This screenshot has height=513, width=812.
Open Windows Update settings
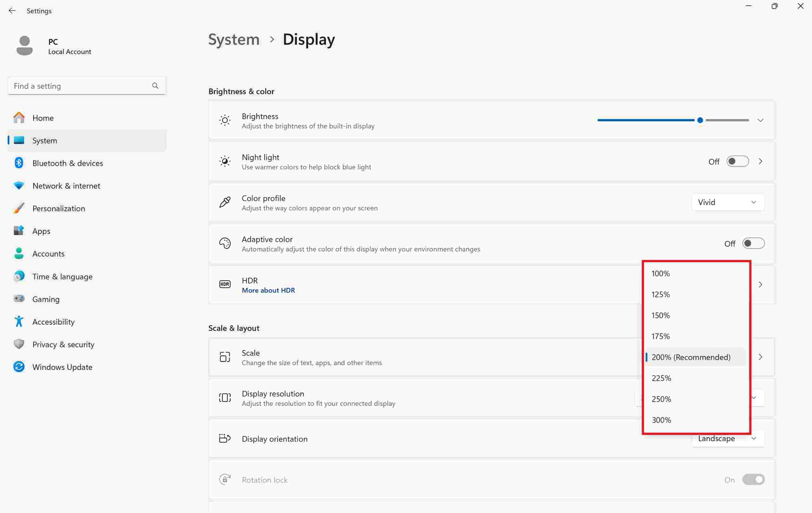pyautogui.click(x=62, y=367)
